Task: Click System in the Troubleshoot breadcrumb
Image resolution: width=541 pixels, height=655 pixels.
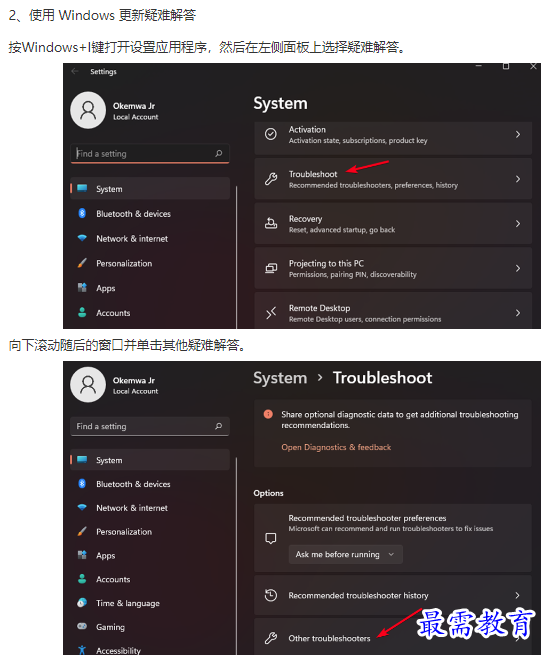Action: [280, 378]
